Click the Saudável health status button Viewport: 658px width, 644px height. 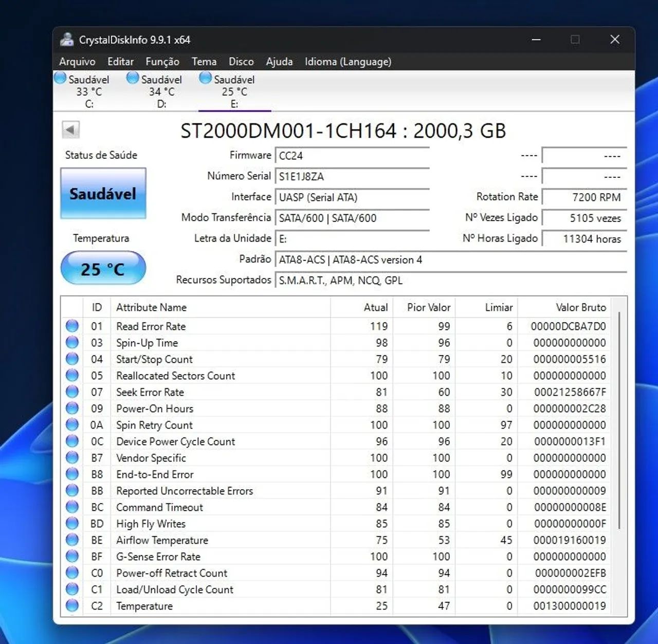point(103,194)
